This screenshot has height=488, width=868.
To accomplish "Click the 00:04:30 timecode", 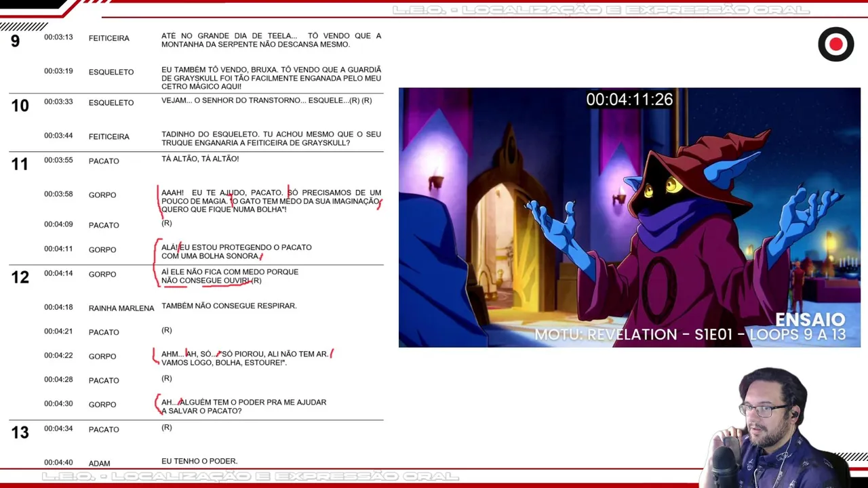I will 58,403.
